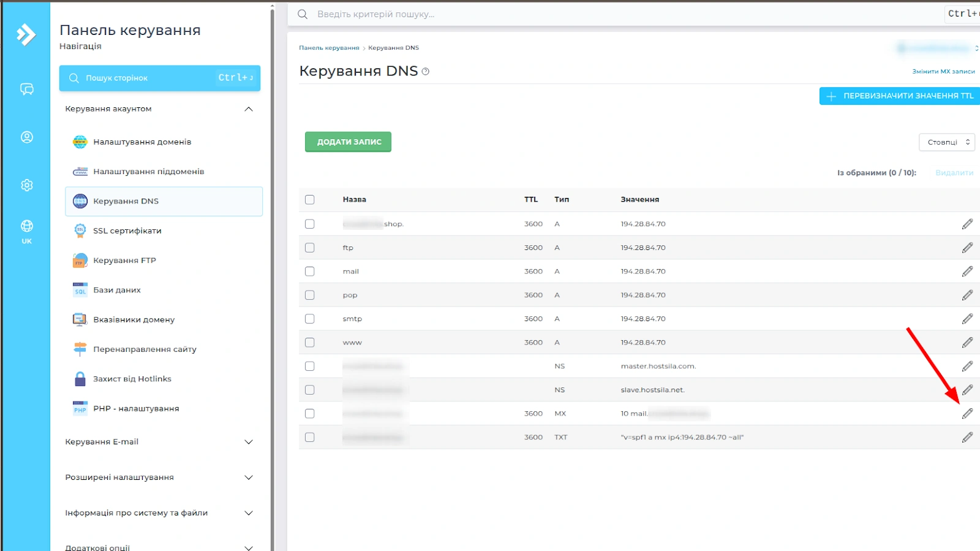
Task: Edit the mail A record pencil icon
Action: 967,272
